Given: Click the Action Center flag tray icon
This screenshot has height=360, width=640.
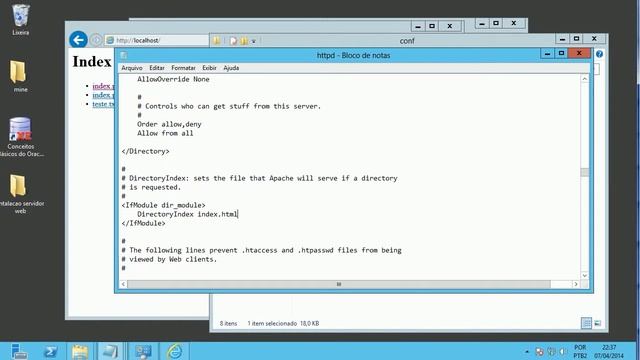Looking at the screenshot, I should [539, 351].
